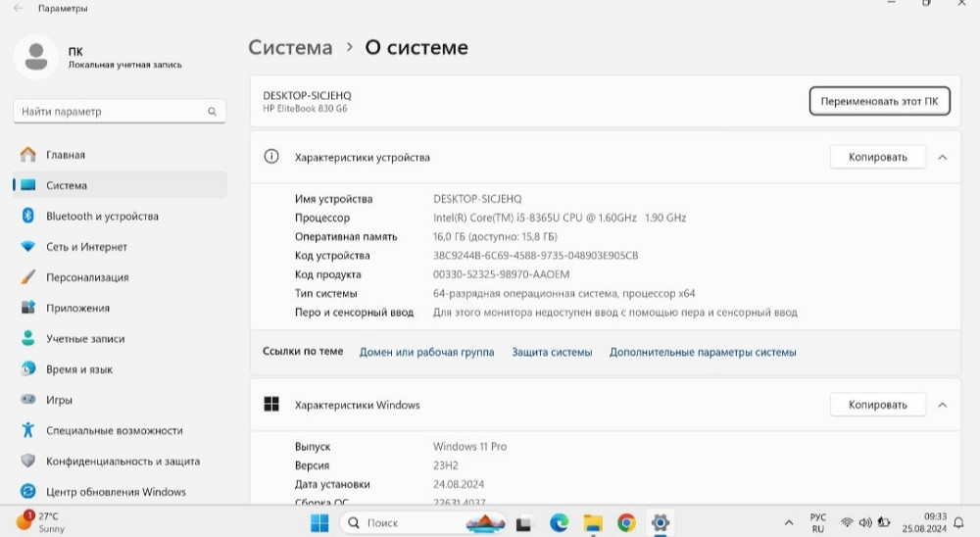Open File Explorer from the taskbar
Screen dimensions: 980x537
tap(593, 522)
